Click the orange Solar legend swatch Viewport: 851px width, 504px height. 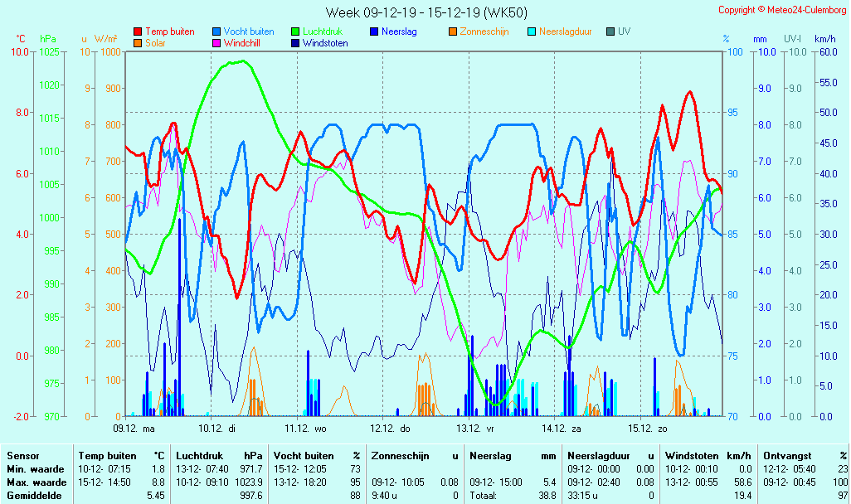[138, 42]
